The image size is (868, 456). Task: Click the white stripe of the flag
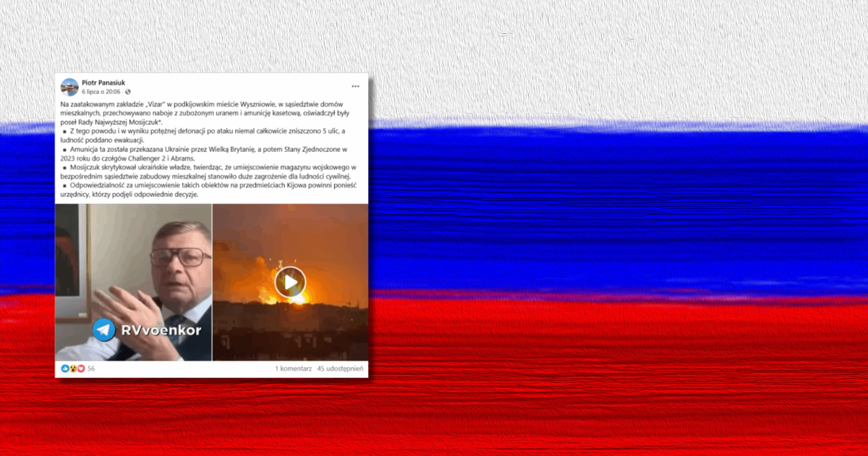coord(615,58)
